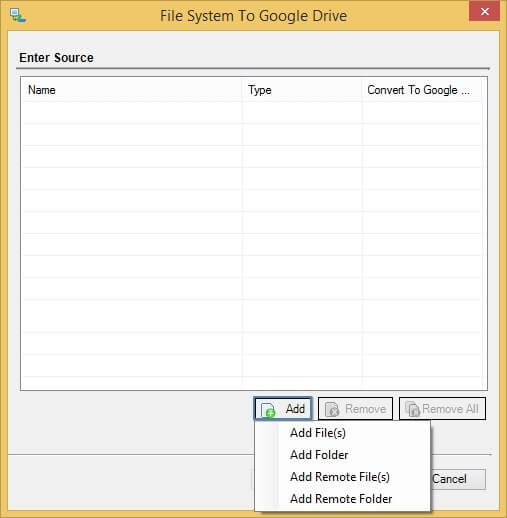Click the Remove button
The image size is (507, 518).
pos(355,408)
